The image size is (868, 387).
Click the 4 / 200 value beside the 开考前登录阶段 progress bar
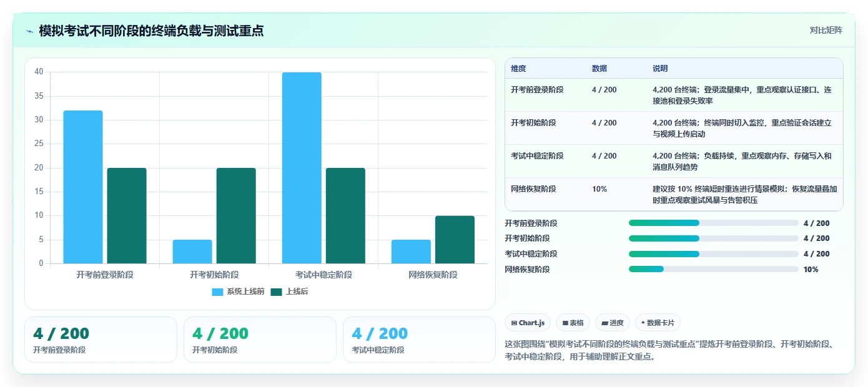tap(817, 223)
